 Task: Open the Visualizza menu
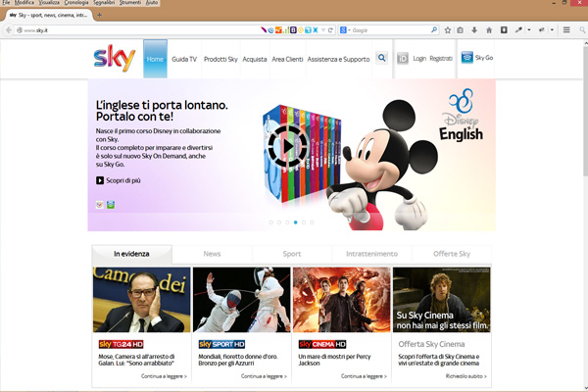49,3
